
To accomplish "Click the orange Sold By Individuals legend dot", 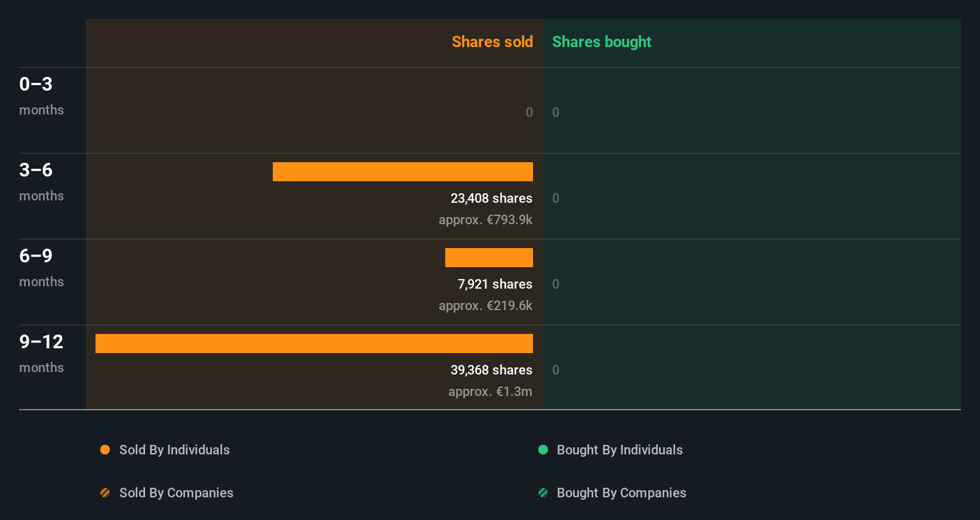I will coord(105,450).
